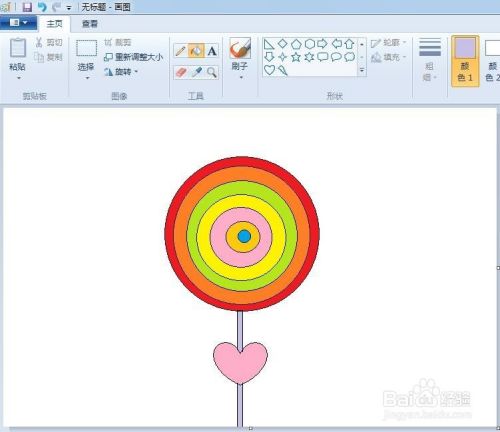Copy selection with 复制
Image resolution: width=500 pixels, height=432 pixels.
click(x=49, y=57)
